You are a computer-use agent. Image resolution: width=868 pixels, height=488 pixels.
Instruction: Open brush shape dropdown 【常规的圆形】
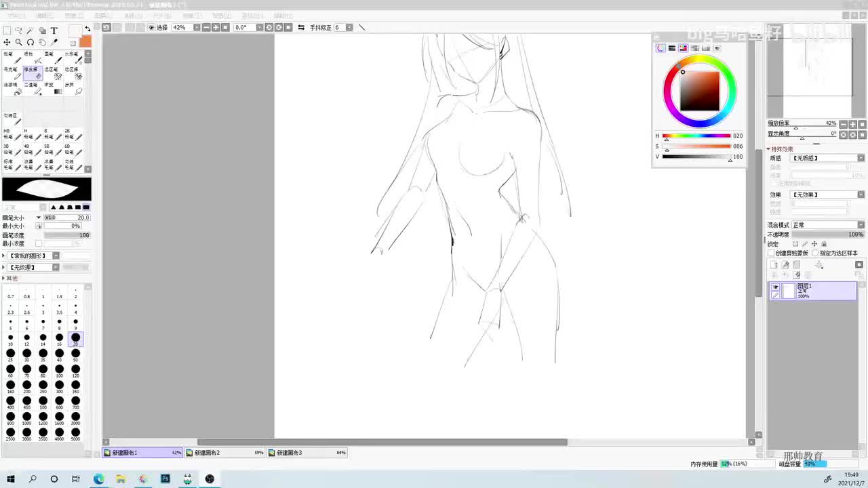[56, 256]
